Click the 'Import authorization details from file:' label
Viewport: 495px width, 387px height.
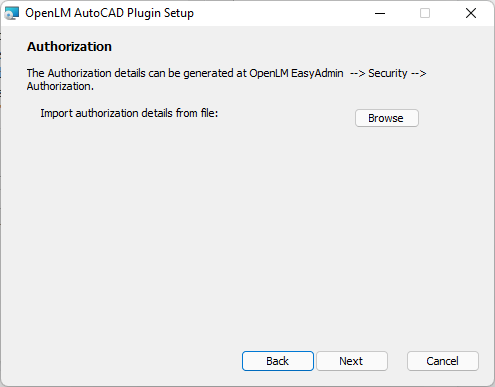129,113
